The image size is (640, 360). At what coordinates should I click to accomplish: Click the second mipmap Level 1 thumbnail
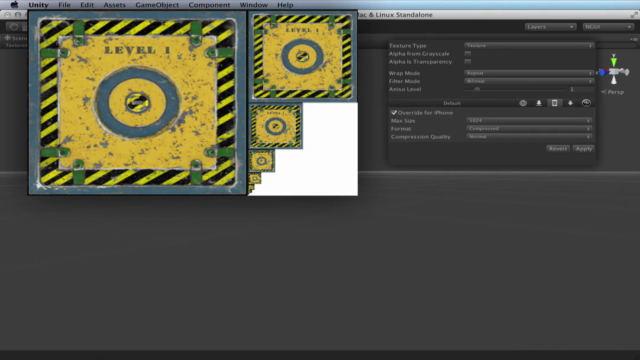pos(302,57)
